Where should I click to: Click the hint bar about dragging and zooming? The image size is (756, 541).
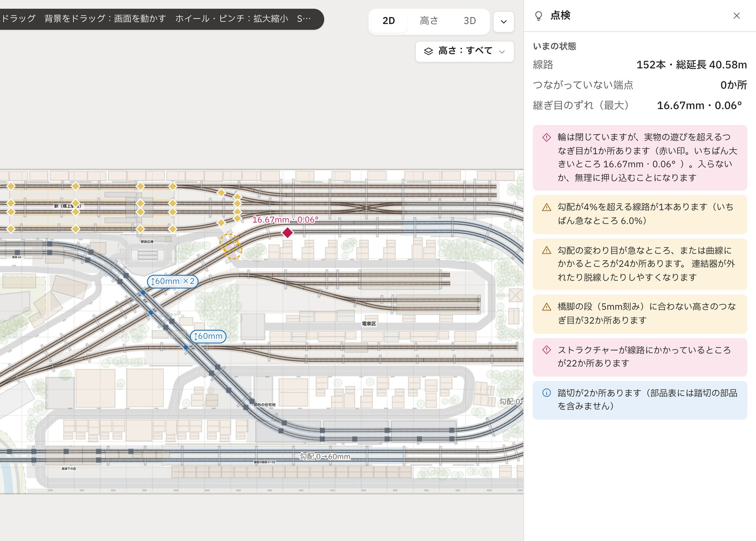tap(162, 19)
